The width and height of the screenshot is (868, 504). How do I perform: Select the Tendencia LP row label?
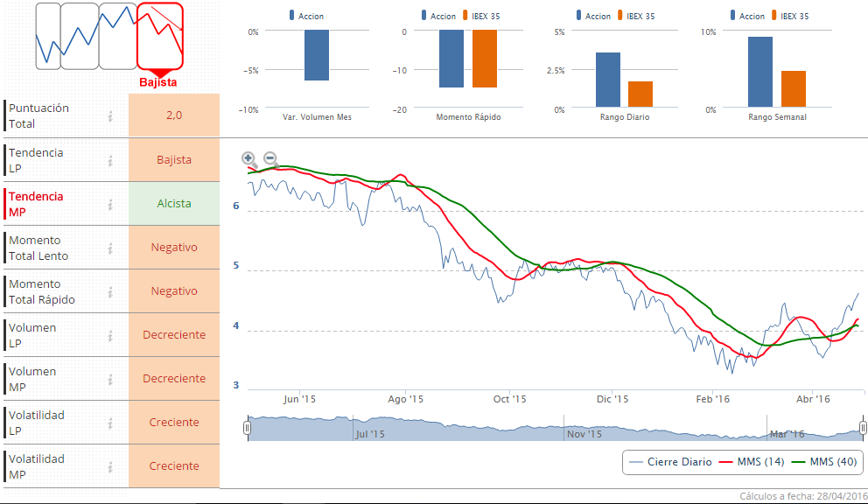tap(36, 160)
